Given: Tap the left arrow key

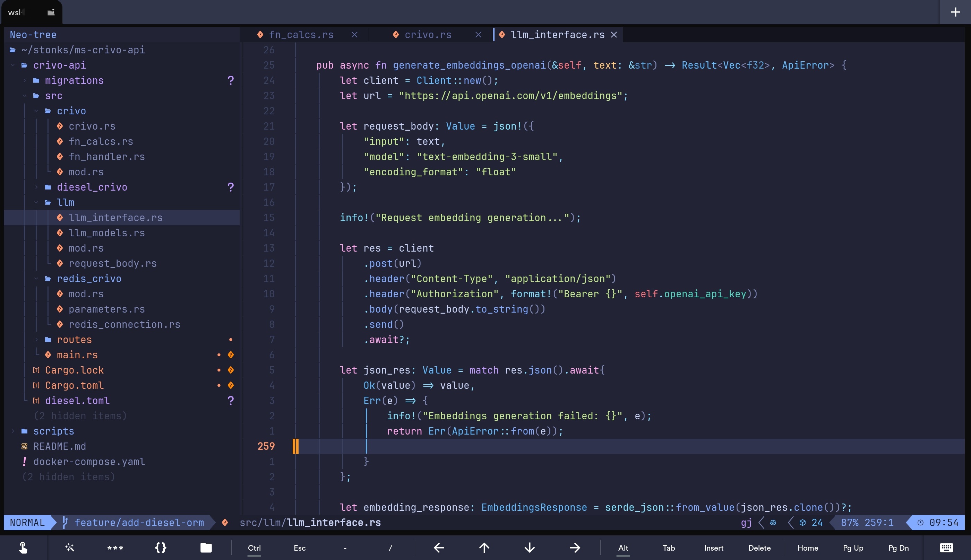Looking at the screenshot, I should [x=439, y=548].
